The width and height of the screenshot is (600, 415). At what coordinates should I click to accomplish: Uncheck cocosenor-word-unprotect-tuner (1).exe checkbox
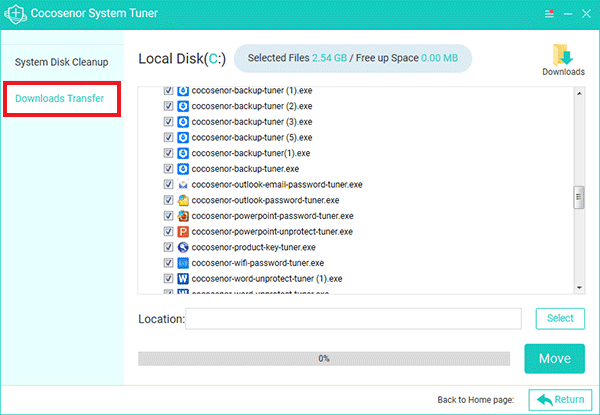pos(168,278)
